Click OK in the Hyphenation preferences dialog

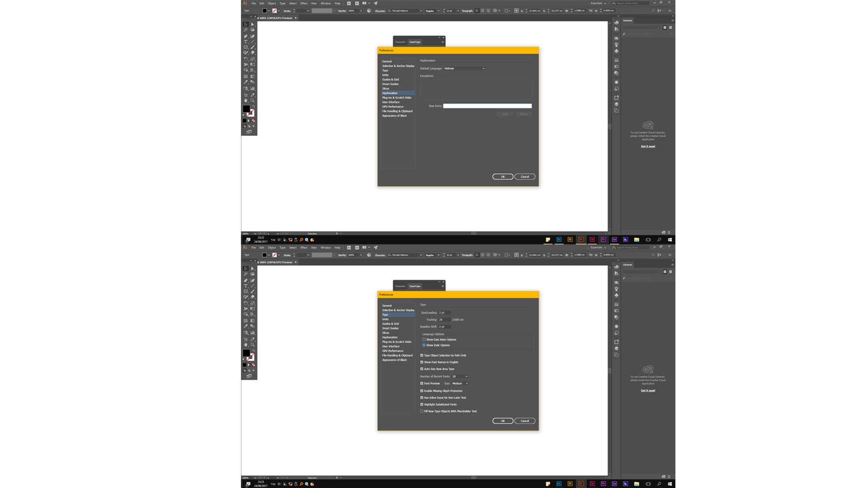tap(502, 177)
